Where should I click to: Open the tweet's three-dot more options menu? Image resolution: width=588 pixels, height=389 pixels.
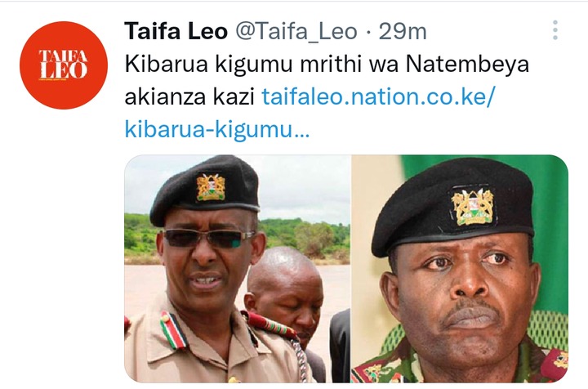(555, 30)
